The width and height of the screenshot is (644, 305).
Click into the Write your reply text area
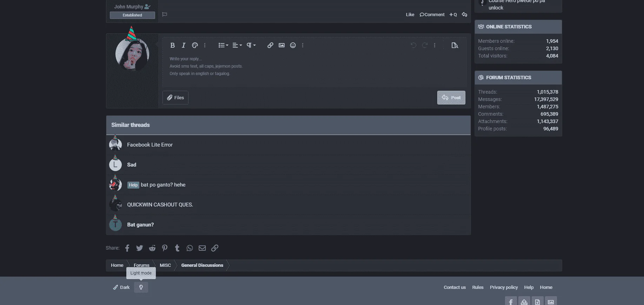pos(314,69)
